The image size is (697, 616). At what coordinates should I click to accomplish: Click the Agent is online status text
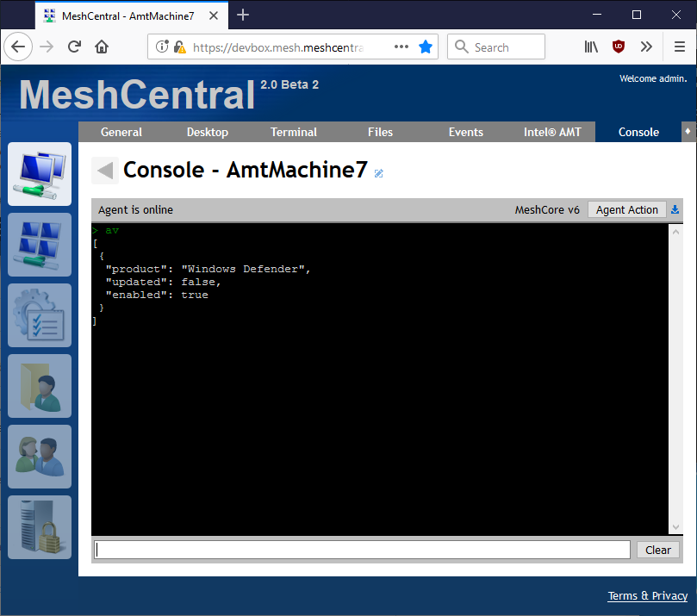135,209
